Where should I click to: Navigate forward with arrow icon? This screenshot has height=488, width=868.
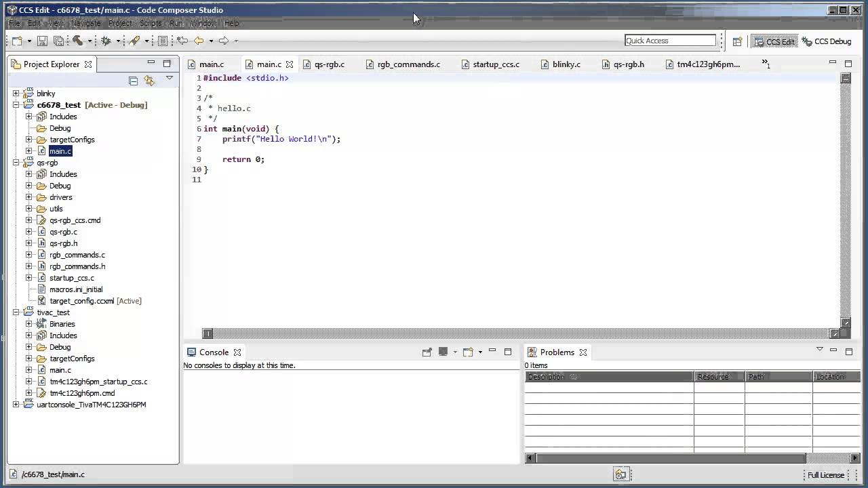point(224,41)
